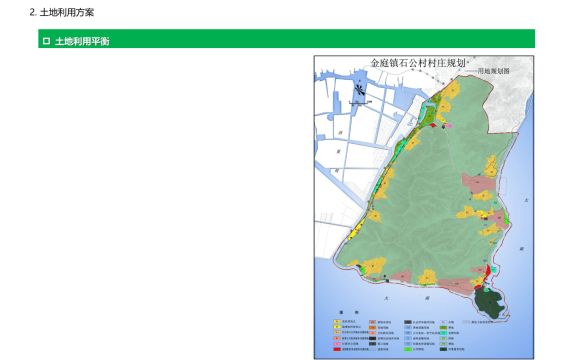Click the scale bar below the compass
The width and height of the screenshot is (570, 360).
tap(360, 102)
